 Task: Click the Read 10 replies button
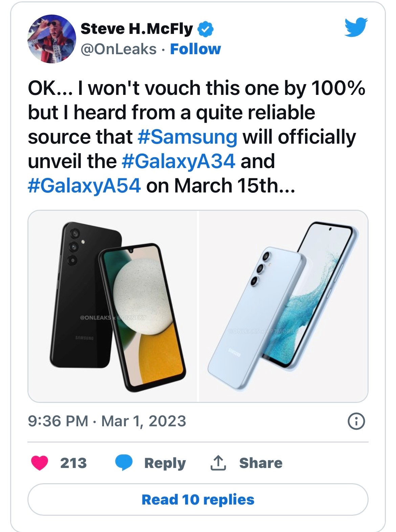click(x=198, y=500)
